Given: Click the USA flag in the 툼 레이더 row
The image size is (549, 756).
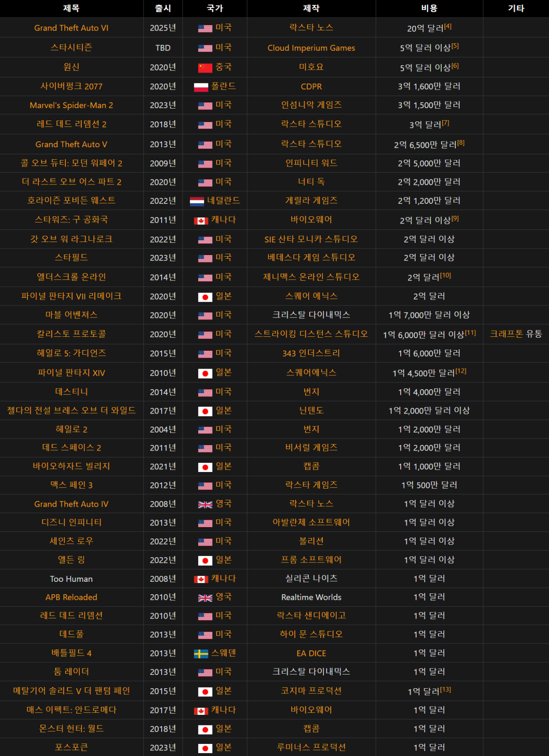Looking at the screenshot, I should [205, 672].
